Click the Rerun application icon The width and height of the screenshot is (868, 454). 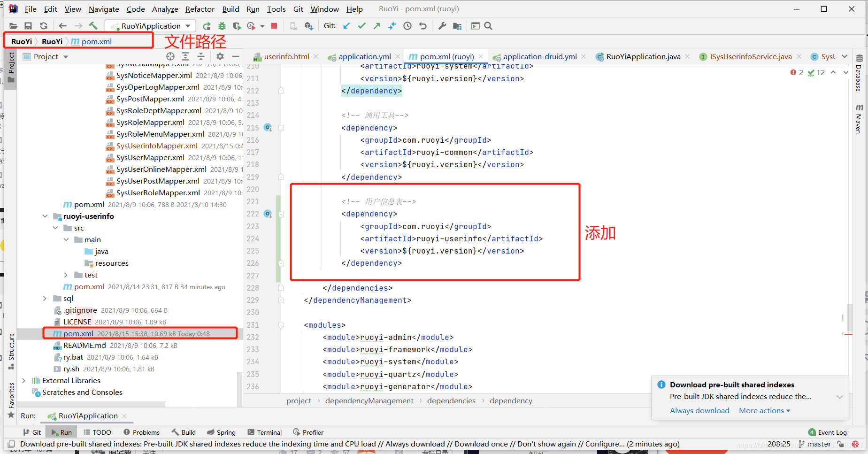pyautogui.click(x=207, y=26)
